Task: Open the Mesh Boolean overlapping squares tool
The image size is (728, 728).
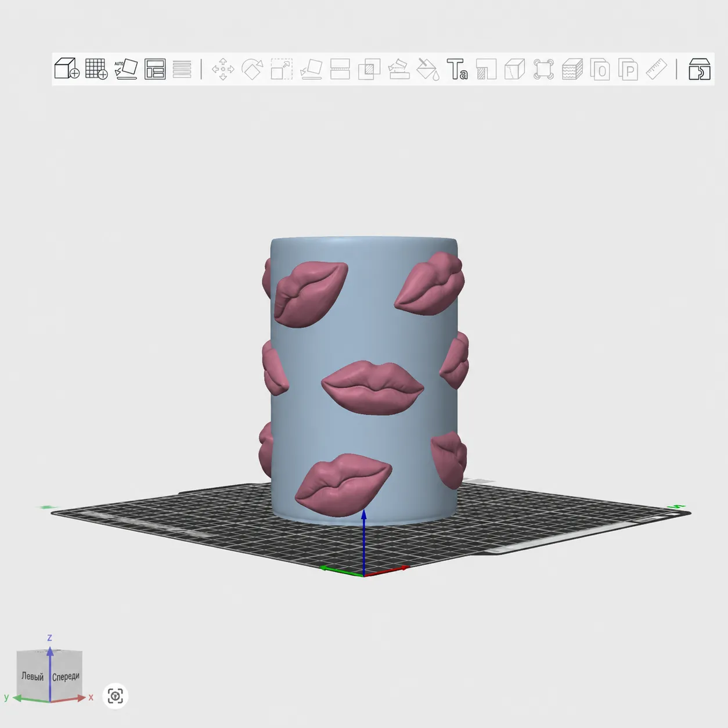Action: coord(369,69)
